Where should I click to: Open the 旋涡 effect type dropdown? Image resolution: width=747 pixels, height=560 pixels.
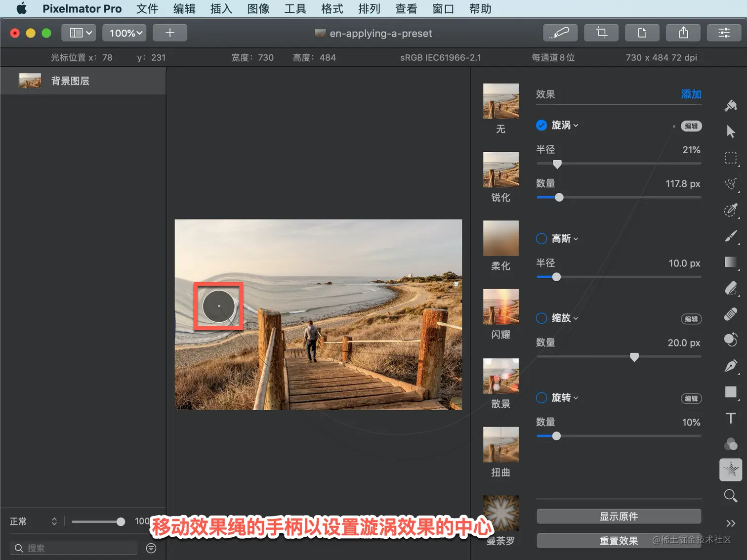[565, 125]
